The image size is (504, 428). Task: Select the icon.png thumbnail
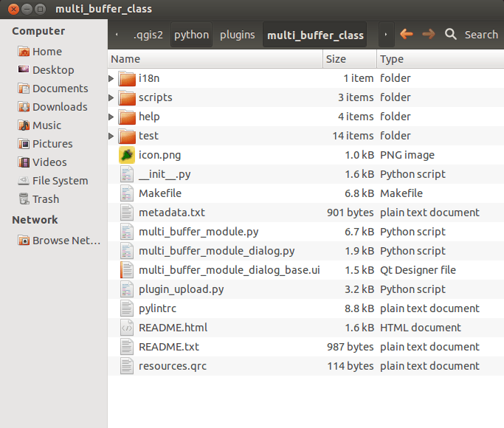click(127, 155)
